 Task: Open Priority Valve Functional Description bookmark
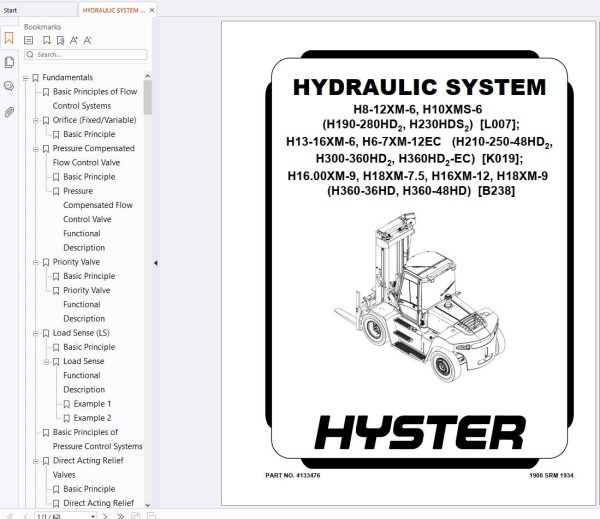(86, 305)
